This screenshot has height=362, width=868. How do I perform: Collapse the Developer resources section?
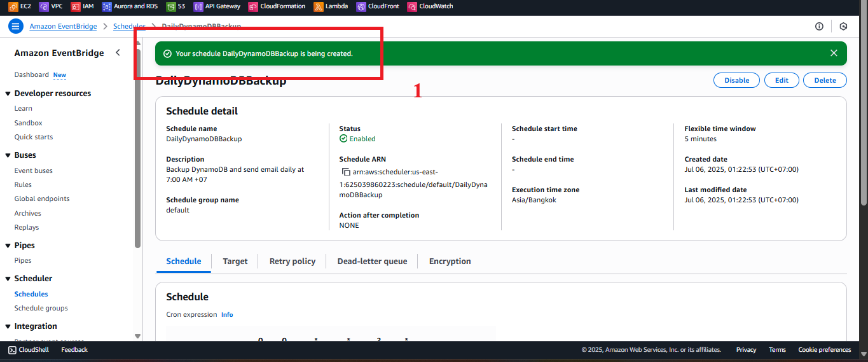pyautogui.click(x=8, y=94)
